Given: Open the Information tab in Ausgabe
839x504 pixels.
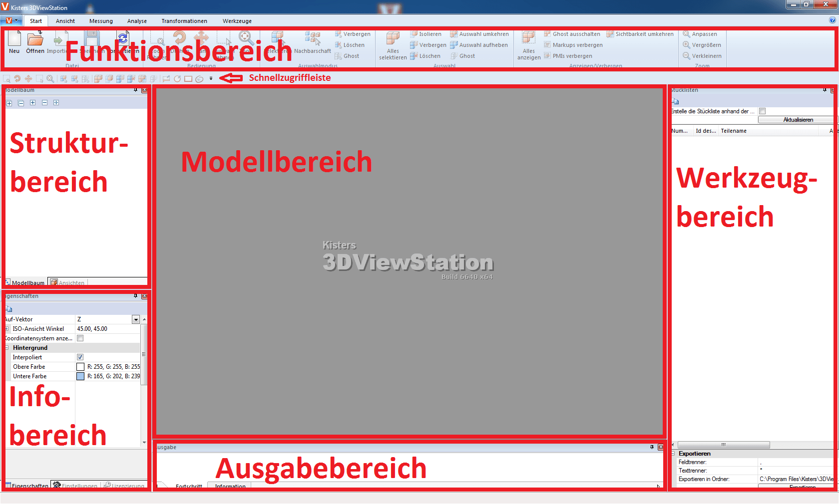Looking at the screenshot, I should click(x=230, y=486).
